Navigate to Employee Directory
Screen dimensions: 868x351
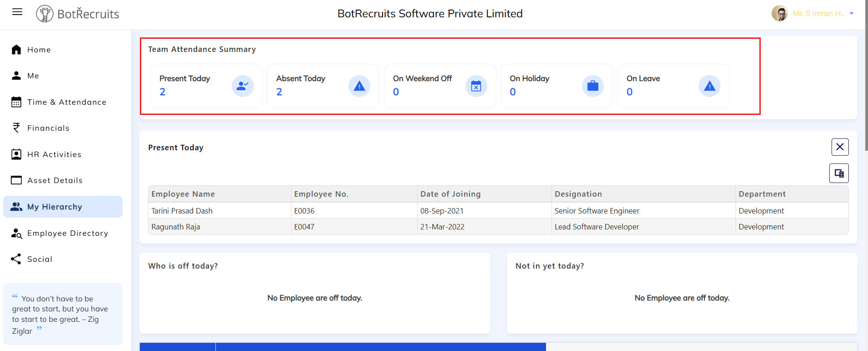[x=67, y=233]
